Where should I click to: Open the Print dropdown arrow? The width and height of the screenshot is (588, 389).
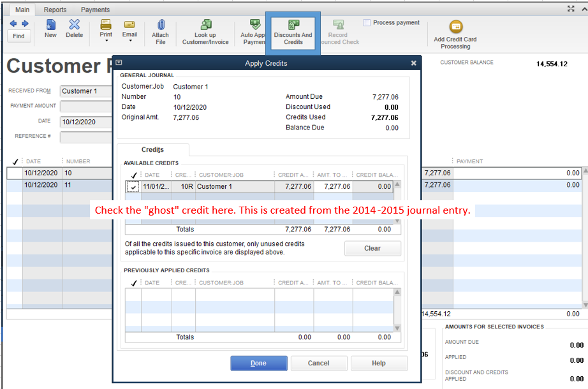click(106, 41)
